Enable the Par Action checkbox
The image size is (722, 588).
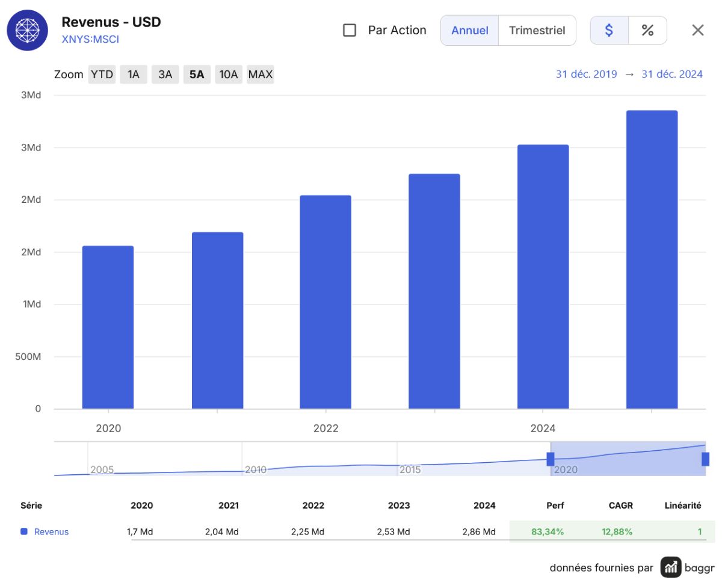[x=350, y=30]
